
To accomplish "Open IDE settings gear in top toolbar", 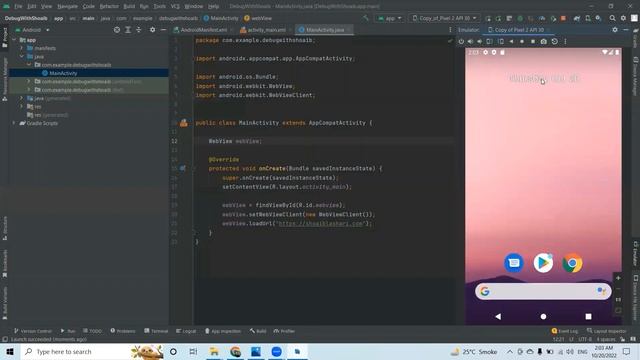I will pyautogui.click(x=623, y=18).
